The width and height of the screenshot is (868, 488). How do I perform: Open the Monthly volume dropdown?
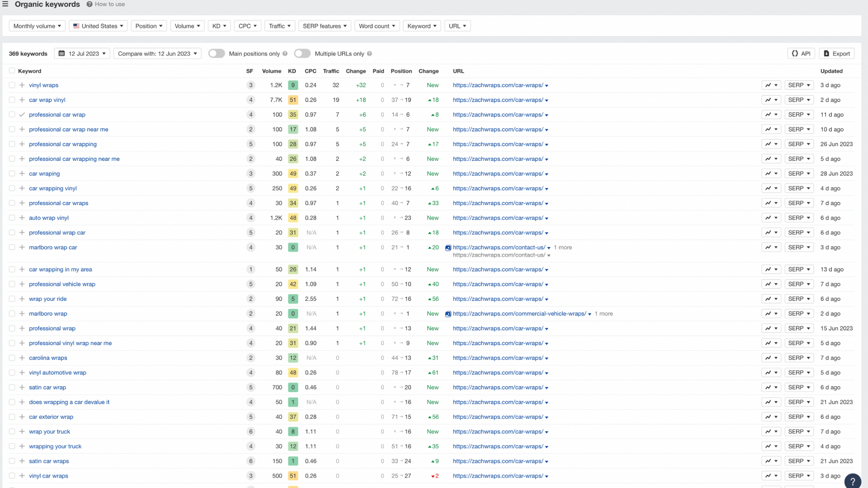click(37, 26)
